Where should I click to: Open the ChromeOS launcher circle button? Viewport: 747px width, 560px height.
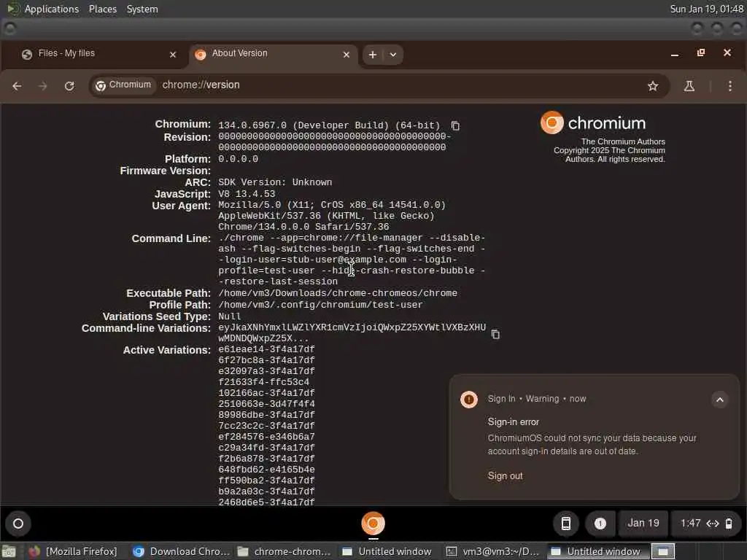(x=18, y=524)
